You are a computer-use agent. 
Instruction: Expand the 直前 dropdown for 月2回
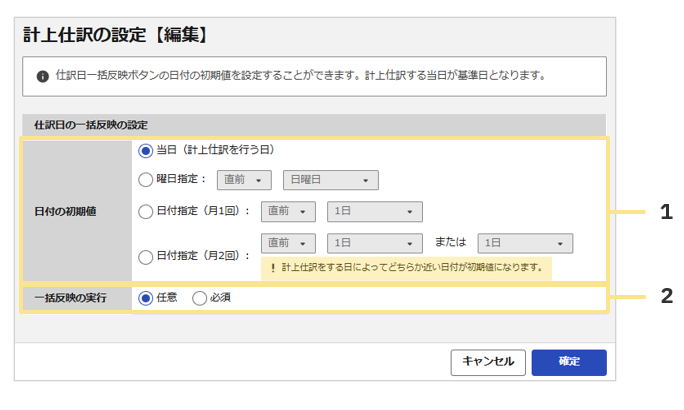(288, 243)
